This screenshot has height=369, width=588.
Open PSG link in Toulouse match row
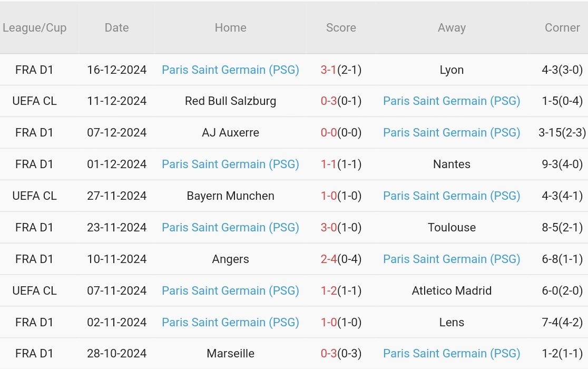pos(230,227)
